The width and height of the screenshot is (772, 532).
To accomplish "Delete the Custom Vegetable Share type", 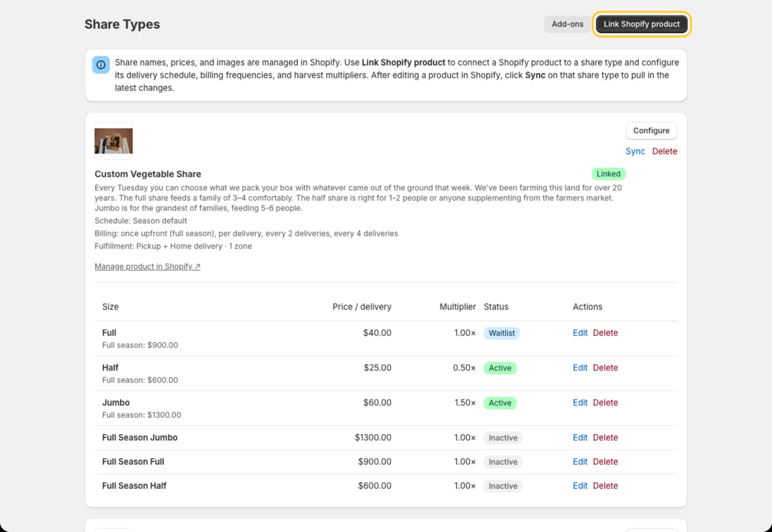I will pyautogui.click(x=664, y=151).
